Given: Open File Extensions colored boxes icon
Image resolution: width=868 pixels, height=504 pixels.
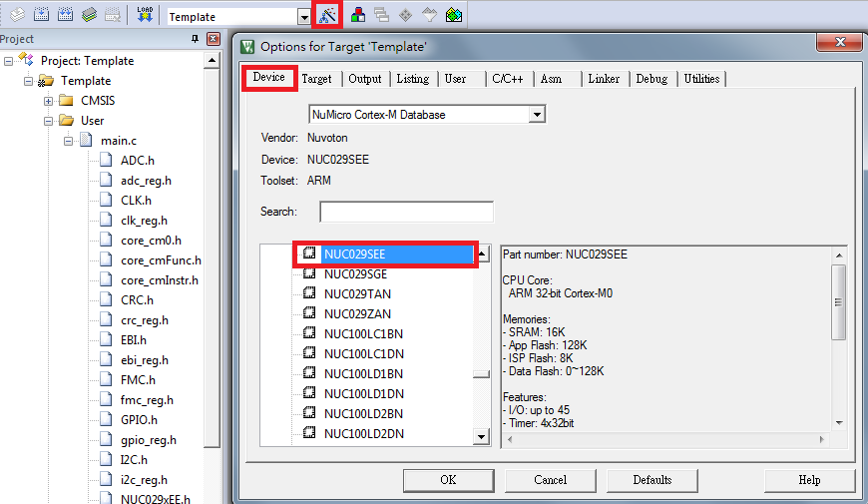Looking at the screenshot, I should 358,16.
